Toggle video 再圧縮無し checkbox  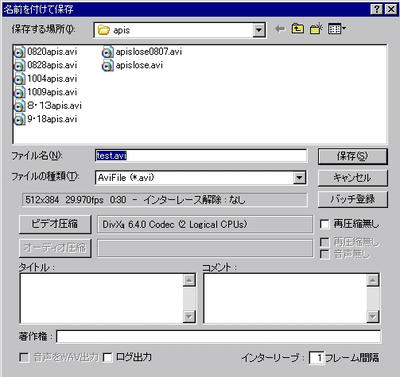[324, 224]
